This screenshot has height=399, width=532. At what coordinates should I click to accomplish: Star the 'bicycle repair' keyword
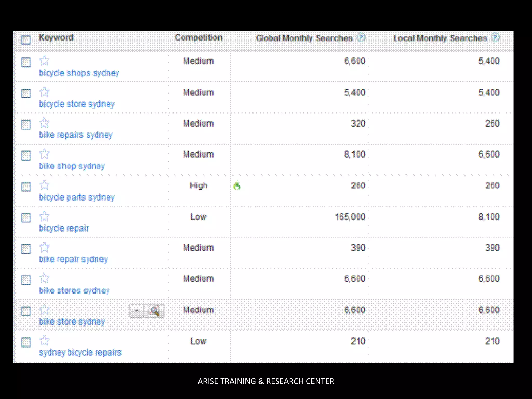point(44,216)
